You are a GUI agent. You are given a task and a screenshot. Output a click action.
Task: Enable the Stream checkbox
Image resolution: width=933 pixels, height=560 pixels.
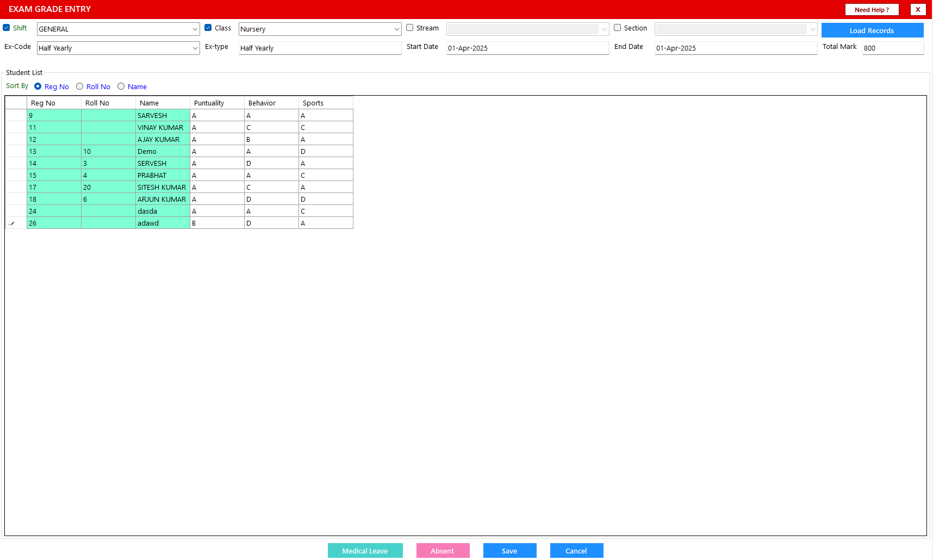pyautogui.click(x=410, y=28)
